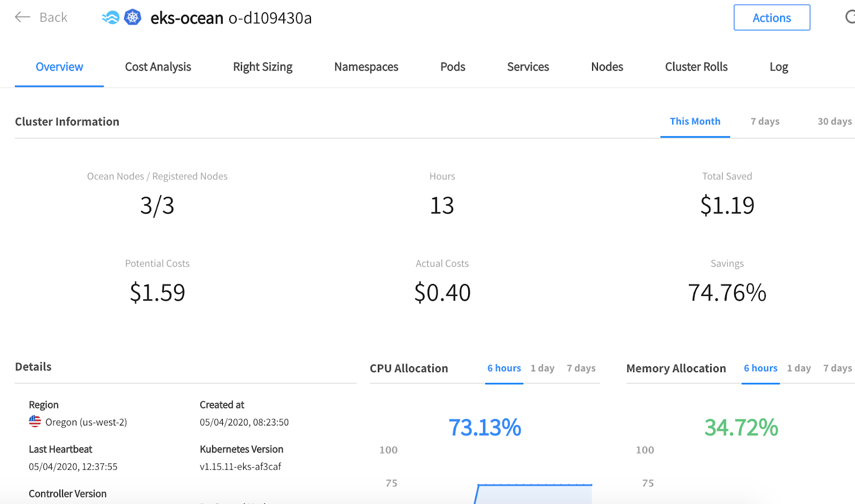Select 7 days for CPU Allocation
The image size is (855, 504).
[581, 368]
